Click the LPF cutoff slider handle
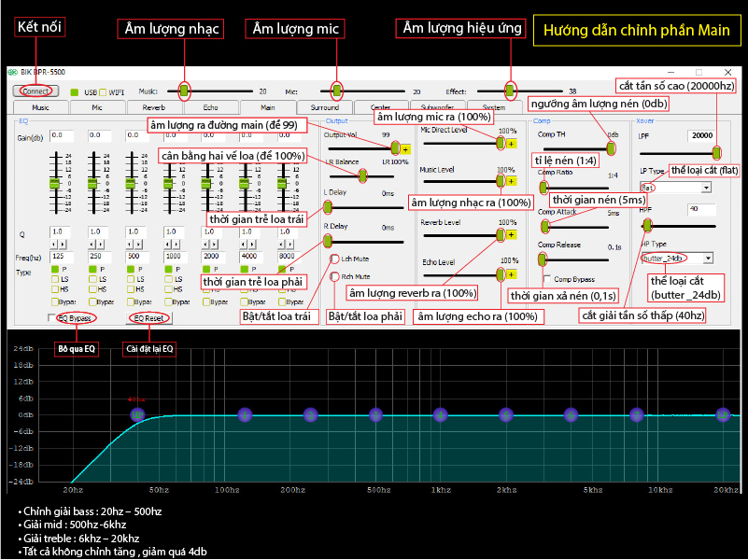Screen dimensions: 748x560 (716, 153)
